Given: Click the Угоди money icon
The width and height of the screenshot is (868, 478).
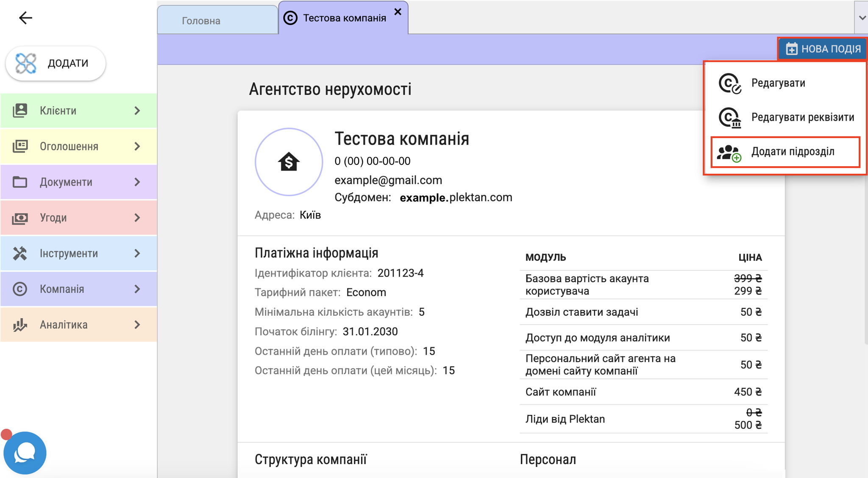Looking at the screenshot, I should point(20,218).
